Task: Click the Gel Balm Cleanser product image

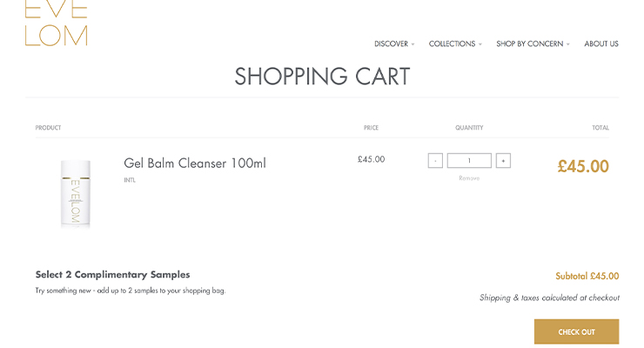Action: pyautogui.click(x=76, y=193)
